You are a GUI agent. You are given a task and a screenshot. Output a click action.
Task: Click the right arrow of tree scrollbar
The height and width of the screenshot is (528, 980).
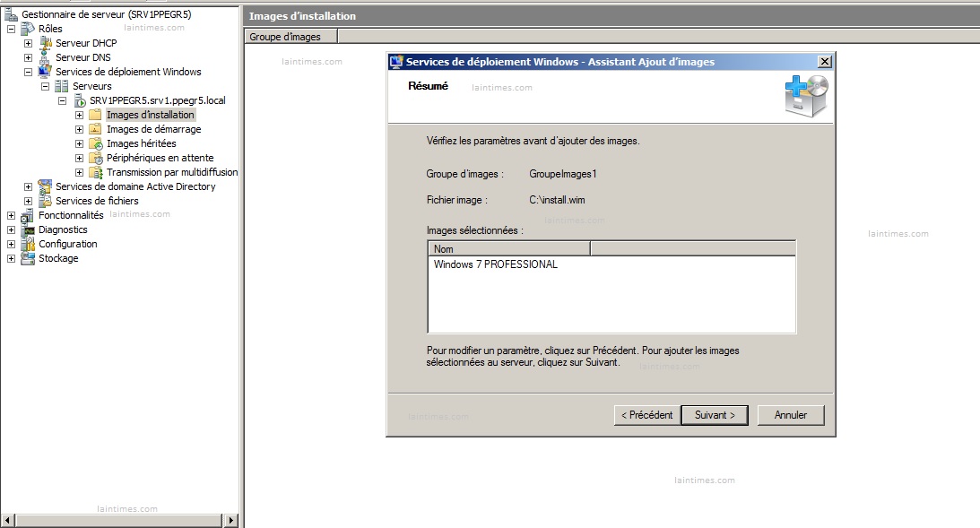click(230, 521)
